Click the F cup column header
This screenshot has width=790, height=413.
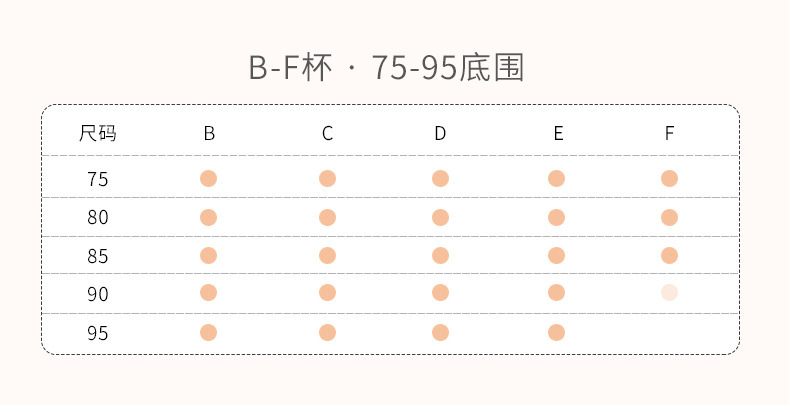669,133
